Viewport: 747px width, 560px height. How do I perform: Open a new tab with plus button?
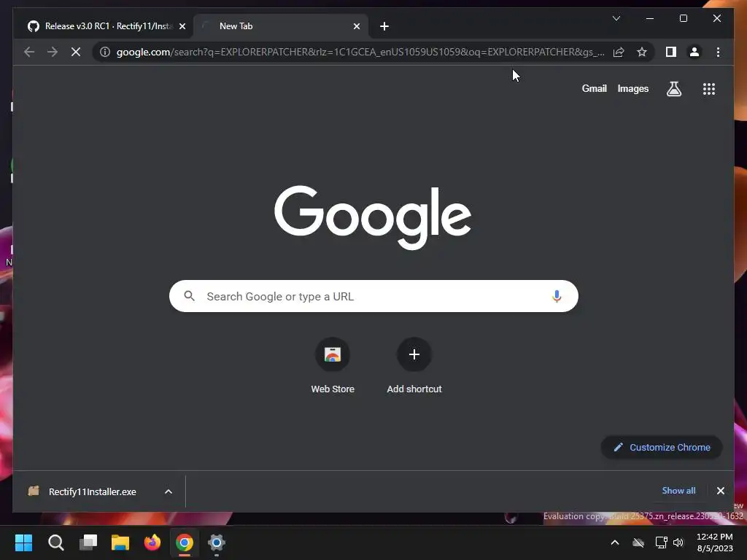tap(384, 26)
